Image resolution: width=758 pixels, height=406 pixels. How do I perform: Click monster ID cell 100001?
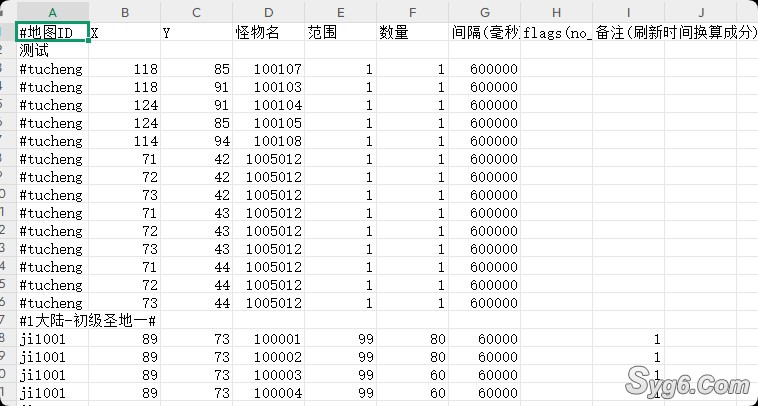(268, 339)
